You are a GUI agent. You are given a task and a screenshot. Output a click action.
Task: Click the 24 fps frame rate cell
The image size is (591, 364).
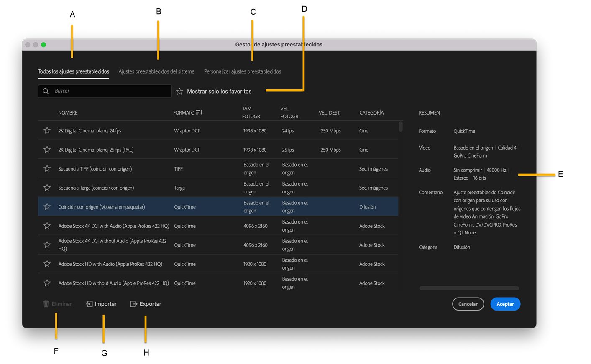click(x=288, y=131)
